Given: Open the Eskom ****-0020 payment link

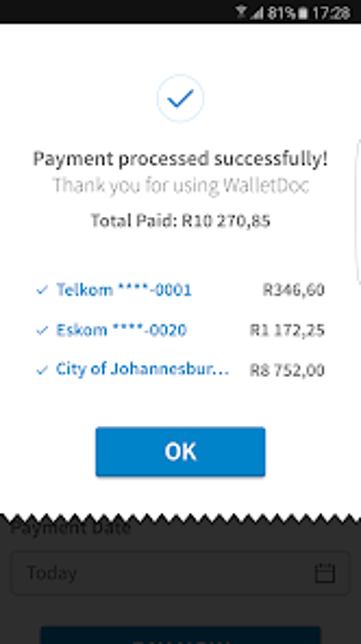Looking at the screenshot, I should click(121, 330).
